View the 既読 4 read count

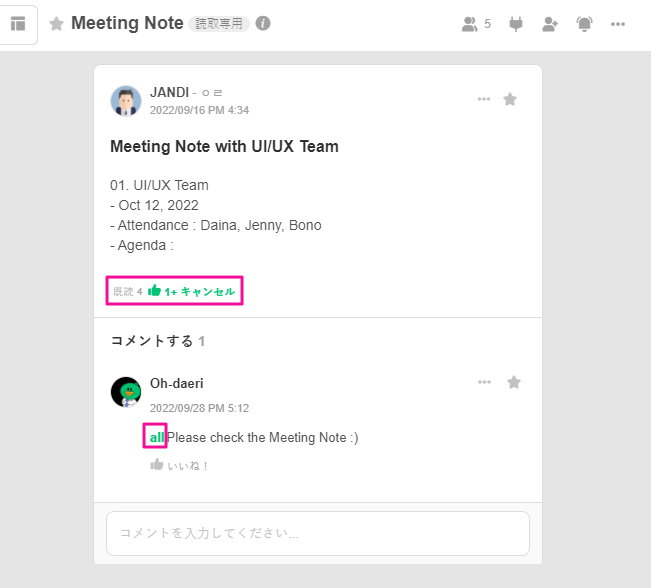click(x=127, y=292)
